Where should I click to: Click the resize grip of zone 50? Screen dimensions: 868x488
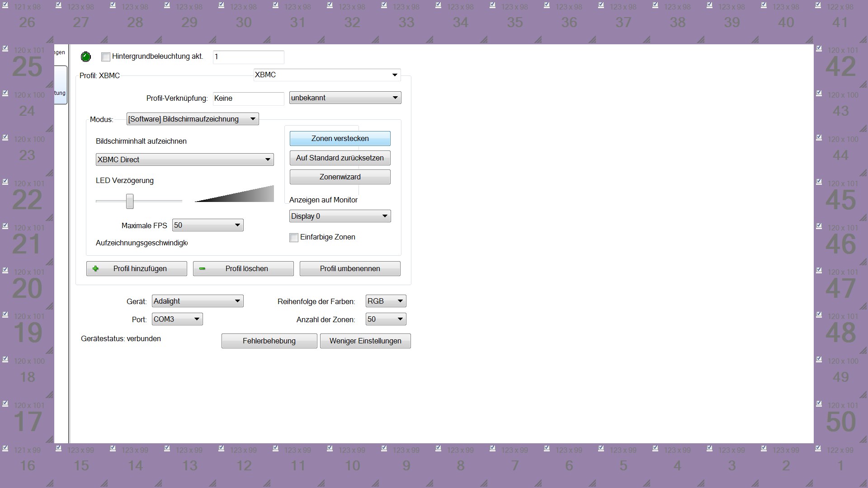point(863,439)
